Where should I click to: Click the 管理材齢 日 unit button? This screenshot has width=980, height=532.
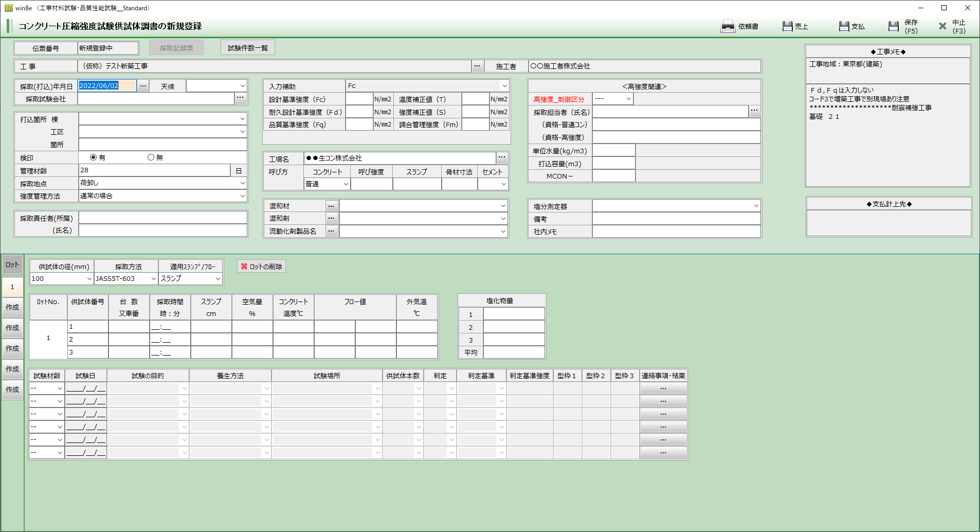coord(239,170)
